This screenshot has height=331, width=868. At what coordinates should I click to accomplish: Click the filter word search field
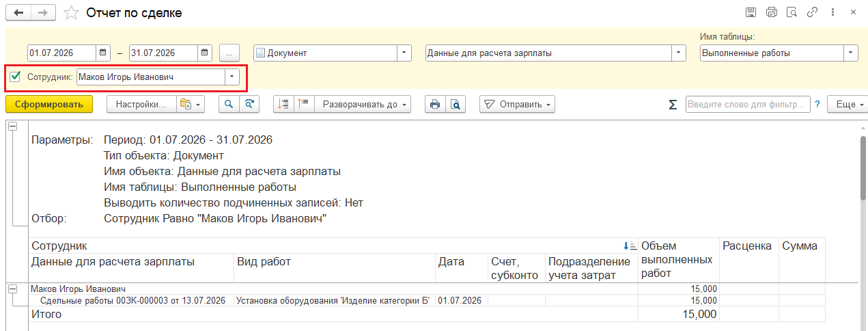(748, 104)
